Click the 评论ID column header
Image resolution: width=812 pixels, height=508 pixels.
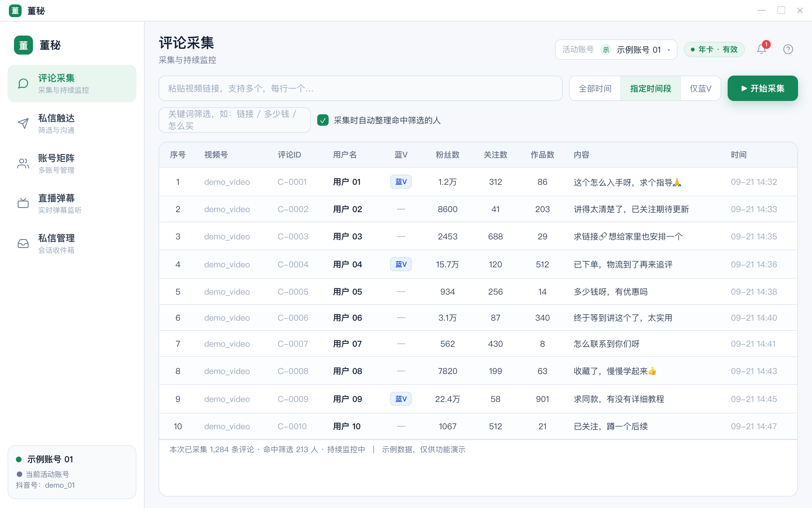pos(289,155)
